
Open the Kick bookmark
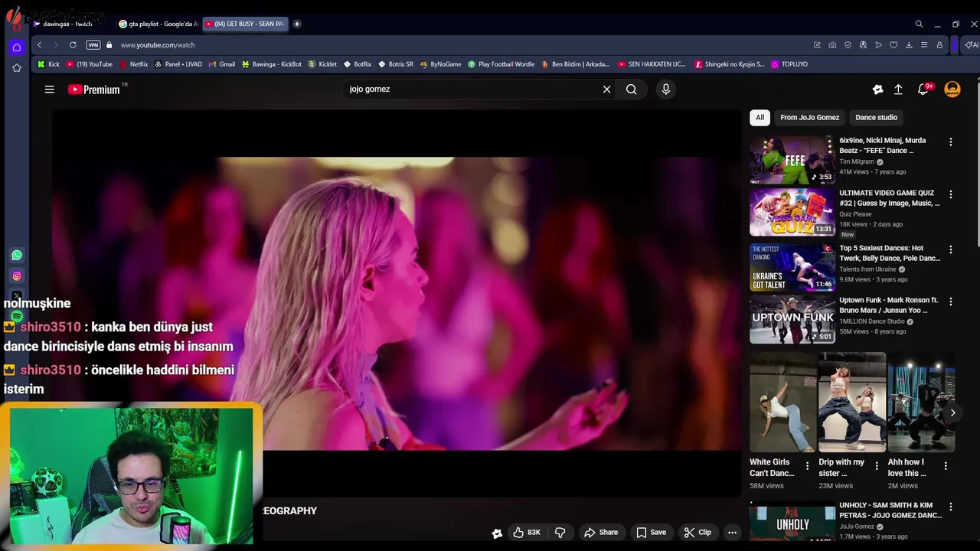click(x=48, y=64)
